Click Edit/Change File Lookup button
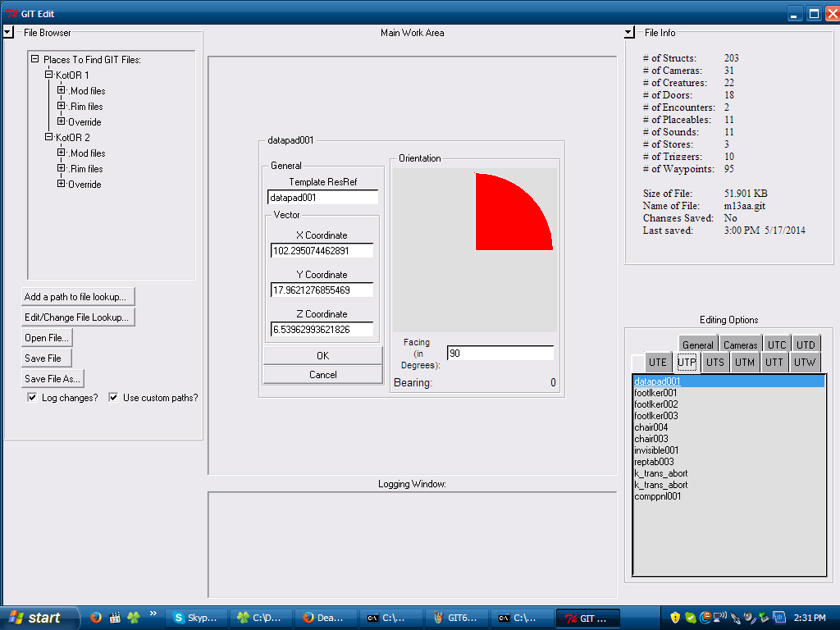 pyautogui.click(x=78, y=317)
